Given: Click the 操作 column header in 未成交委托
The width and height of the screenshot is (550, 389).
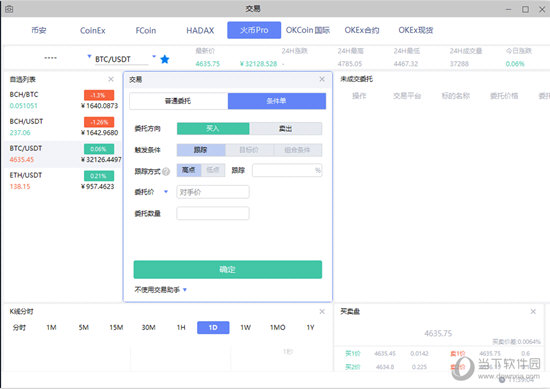Looking at the screenshot, I should [359, 96].
